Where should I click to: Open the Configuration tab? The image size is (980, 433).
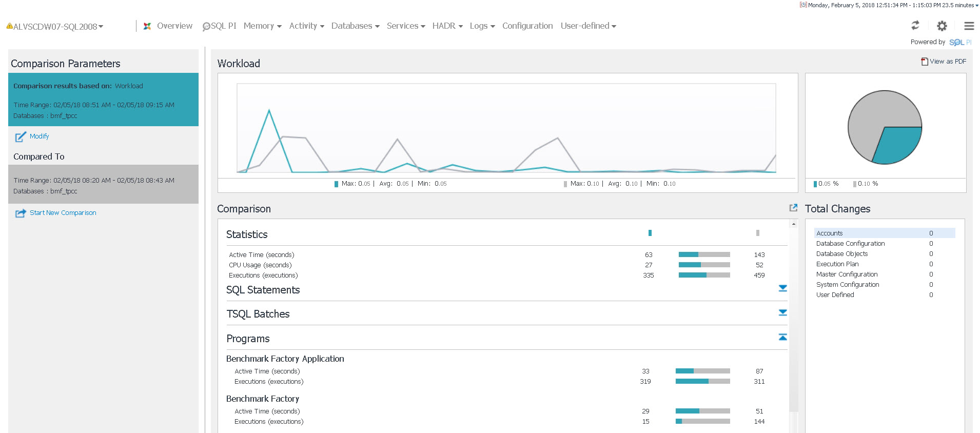(527, 26)
